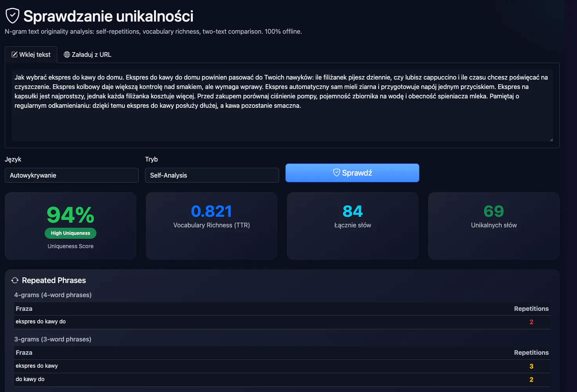Select the 'do kawy do' phrase row
Image resolution: width=577 pixels, height=392 pixels.
point(282,379)
